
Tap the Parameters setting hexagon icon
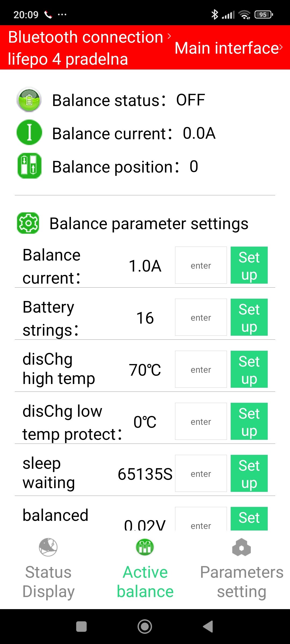point(242,547)
